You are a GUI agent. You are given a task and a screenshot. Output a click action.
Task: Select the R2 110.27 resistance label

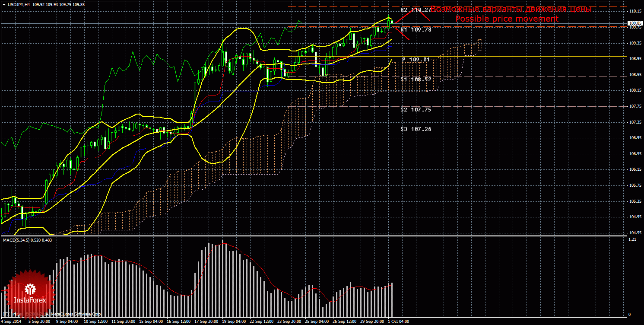pyautogui.click(x=416, y=10)
